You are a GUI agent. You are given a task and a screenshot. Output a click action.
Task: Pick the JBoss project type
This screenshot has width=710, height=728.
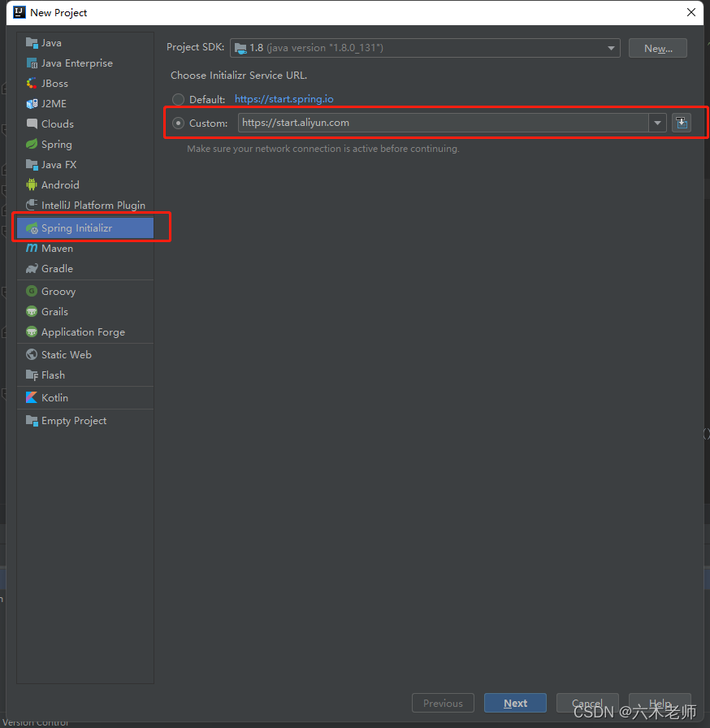pos(85,84)
